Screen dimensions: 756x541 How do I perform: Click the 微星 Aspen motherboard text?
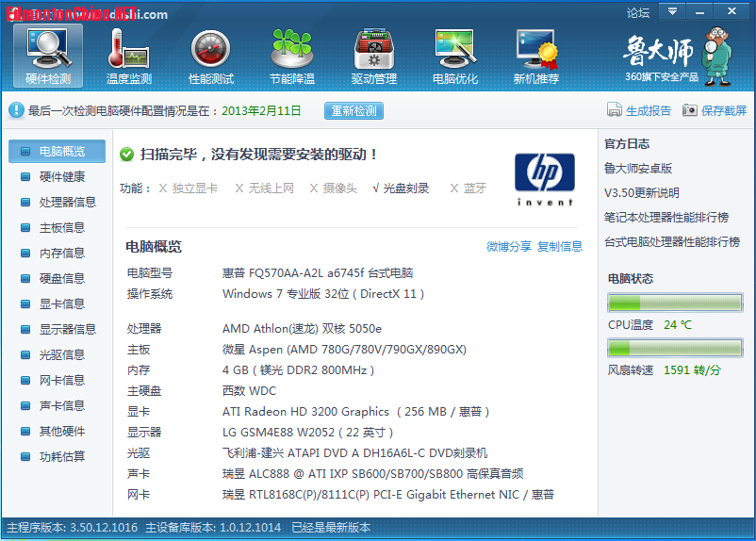click(x=344, y=350)
